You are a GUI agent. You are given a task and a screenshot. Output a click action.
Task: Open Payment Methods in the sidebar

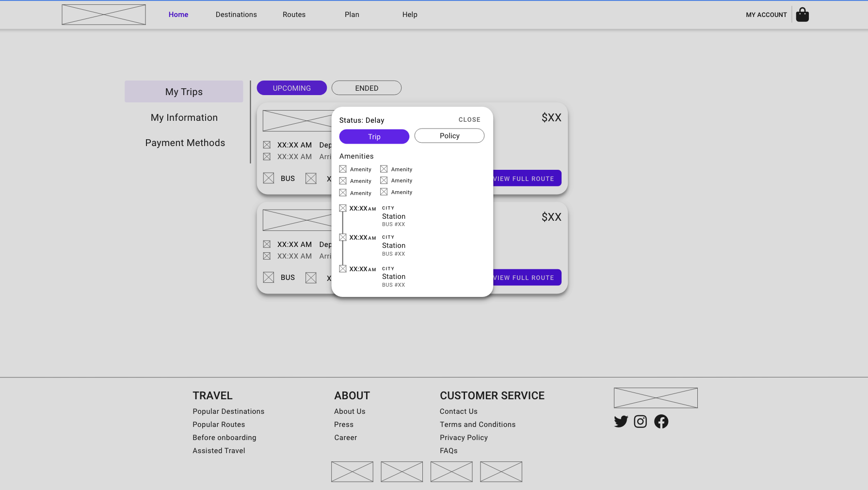(x=185, y=143)
